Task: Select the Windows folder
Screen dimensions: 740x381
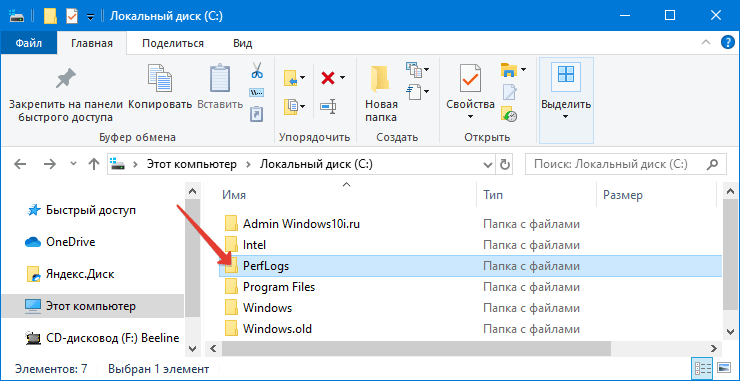Action: (268, 308)
